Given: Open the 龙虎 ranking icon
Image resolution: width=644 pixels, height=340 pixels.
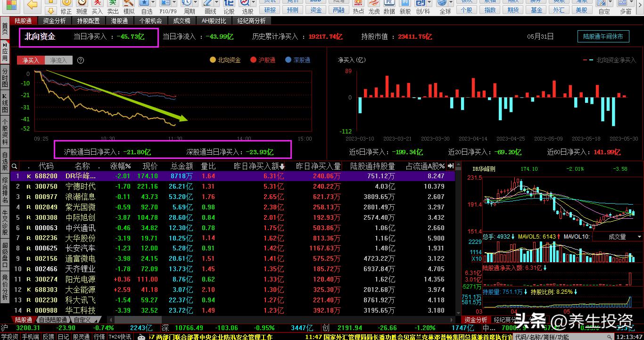Looking at the screenshot, I should (x=374, y=7).
